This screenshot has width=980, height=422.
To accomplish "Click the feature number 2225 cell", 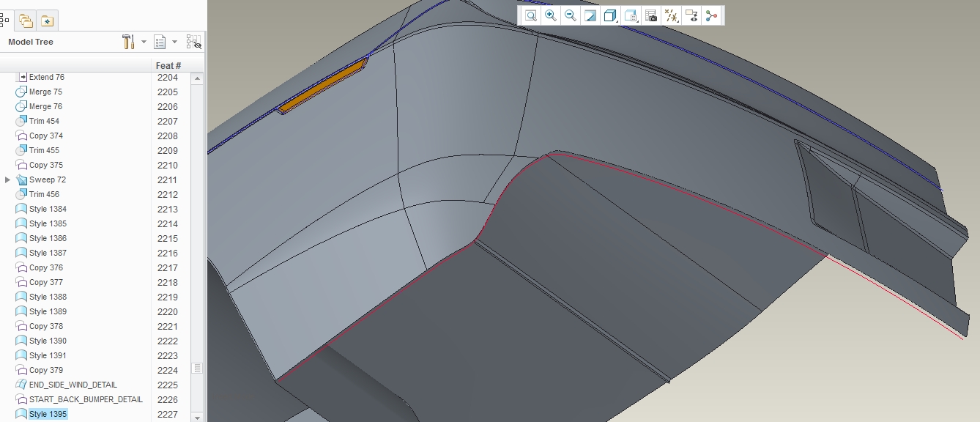I will [168, 385].
